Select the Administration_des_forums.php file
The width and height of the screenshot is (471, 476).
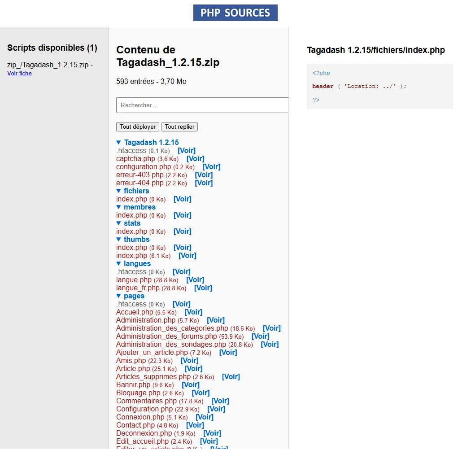point(166,336)
